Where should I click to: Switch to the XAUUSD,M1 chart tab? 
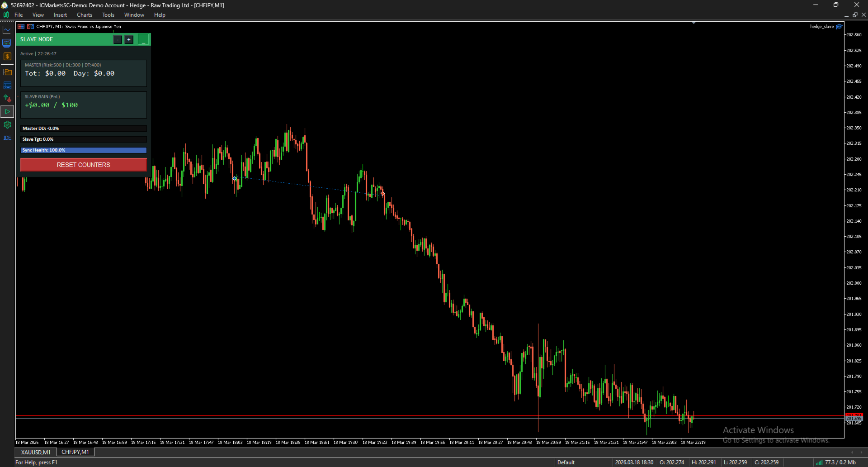coord(36,452)
